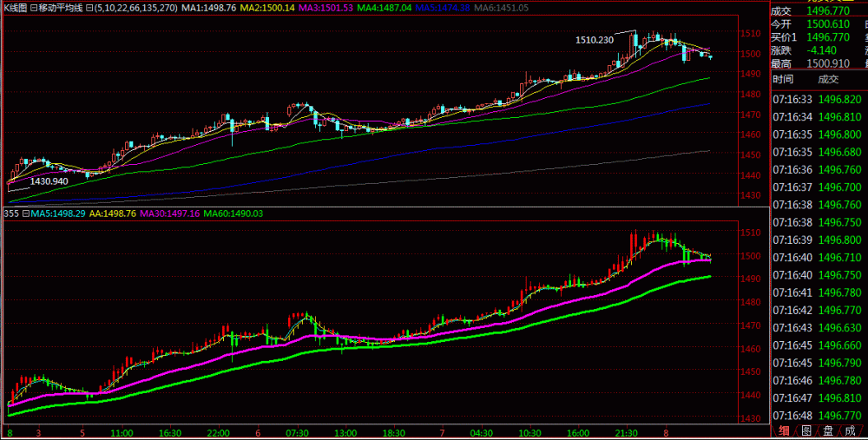Open the 成 trades tab

pyautogui.click(x=851, y=430)
